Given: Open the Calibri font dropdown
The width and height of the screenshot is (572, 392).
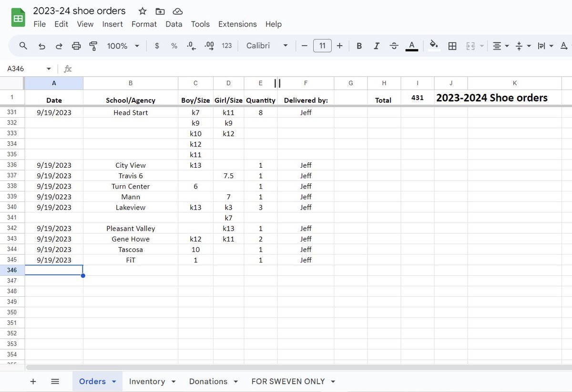Looking at the screenshot, I should 267,46.
